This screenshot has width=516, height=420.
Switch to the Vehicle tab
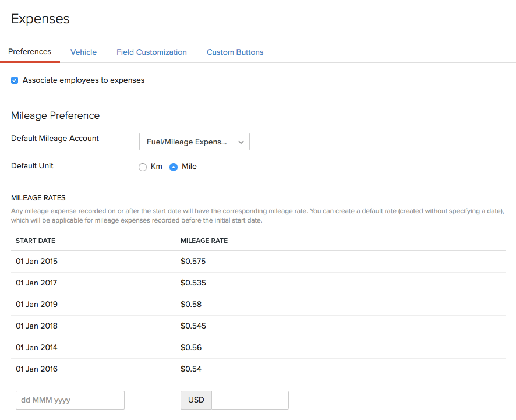(x=83, y=52)
